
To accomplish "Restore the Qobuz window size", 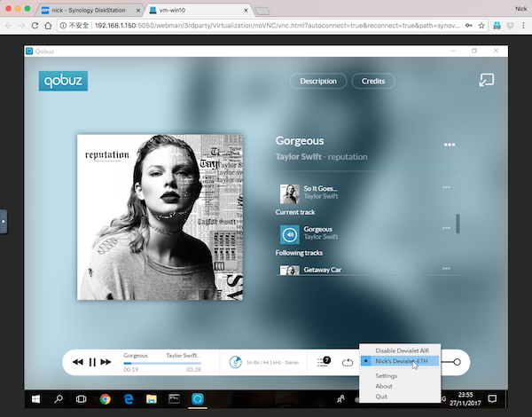I will [474, 51].
